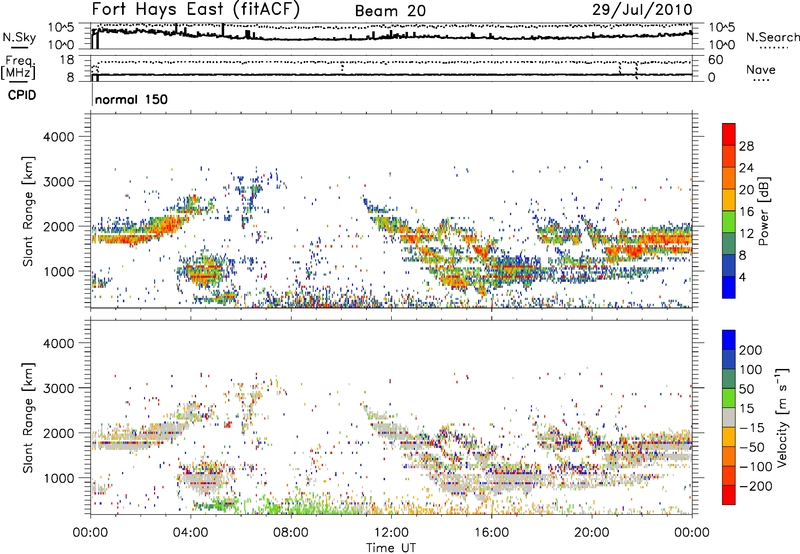
Task: Click the 'CPID' label
Action: tap(22, 95)
